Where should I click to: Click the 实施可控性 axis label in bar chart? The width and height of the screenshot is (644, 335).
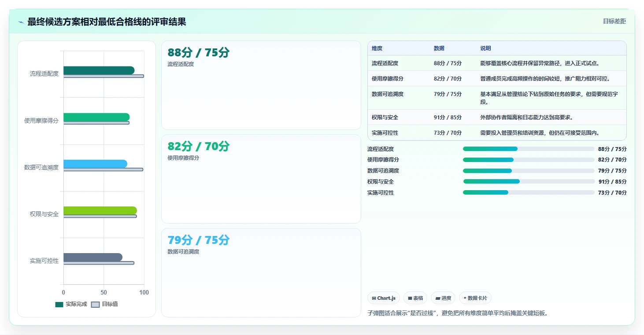pyautogui.click(x=44, y=261)
